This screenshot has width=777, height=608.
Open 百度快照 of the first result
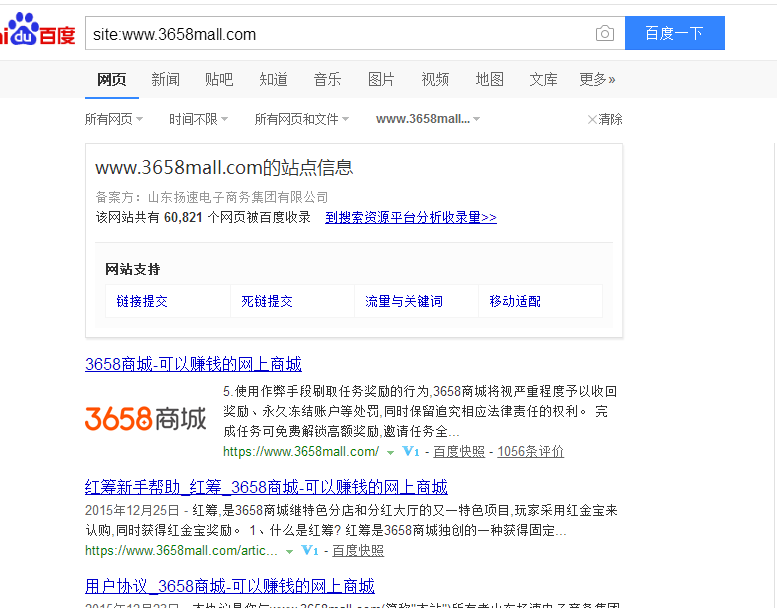click(x=459, y=451)
